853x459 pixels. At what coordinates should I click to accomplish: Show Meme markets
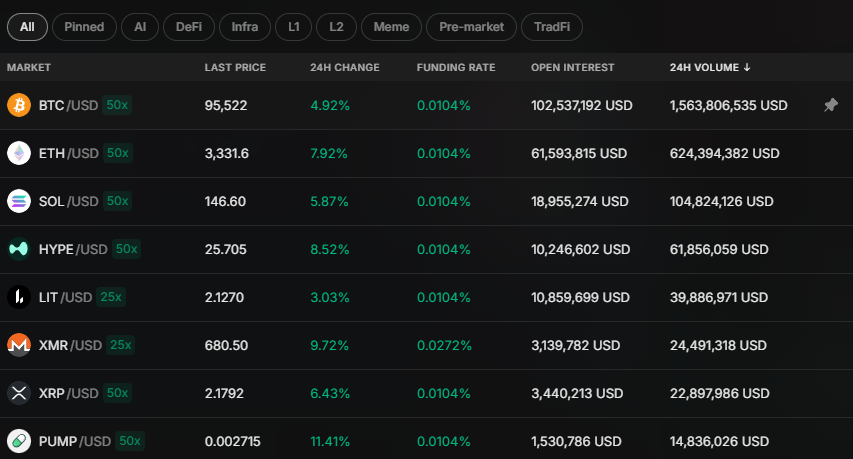[x=391, y=27]
